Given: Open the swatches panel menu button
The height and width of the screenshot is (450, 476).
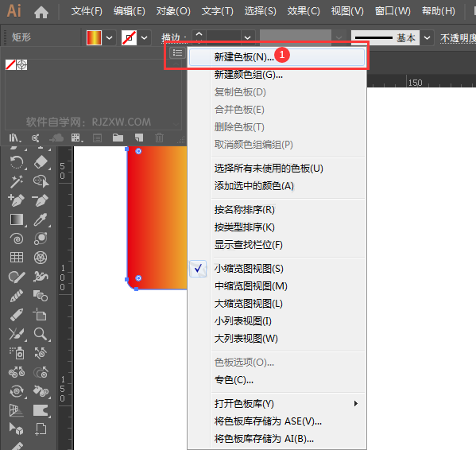Looking at the screenshot, I should click(177, 52).
